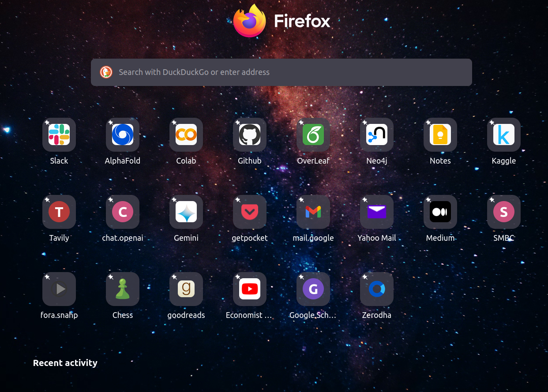Open the OverLeaf shortcut
The image size is (548, 392).
click(313, 135)
